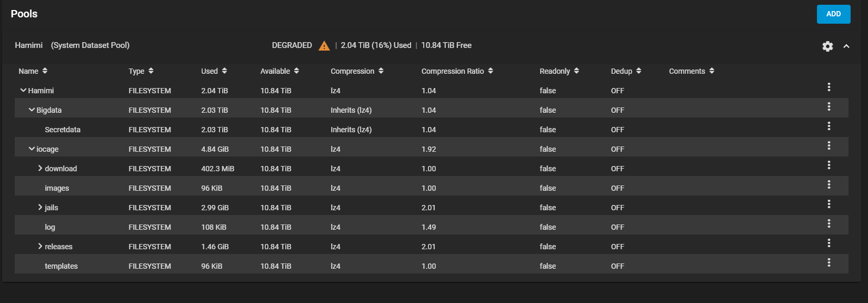
Task: Expand the releases dataset node
Action: (40, 247)
